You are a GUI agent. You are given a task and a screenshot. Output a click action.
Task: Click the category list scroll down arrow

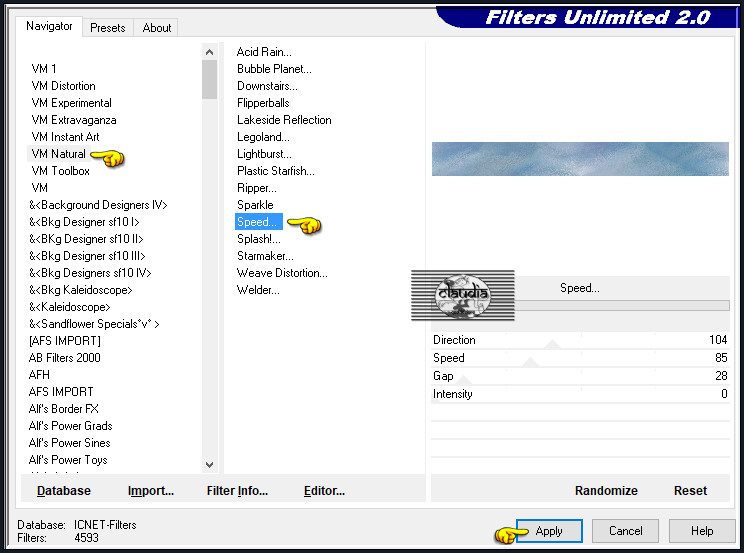coord(209,465)
